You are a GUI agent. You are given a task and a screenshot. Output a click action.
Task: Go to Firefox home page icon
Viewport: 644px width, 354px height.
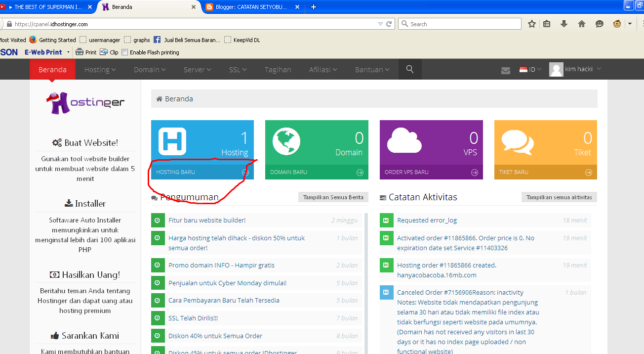pos(581,24)
